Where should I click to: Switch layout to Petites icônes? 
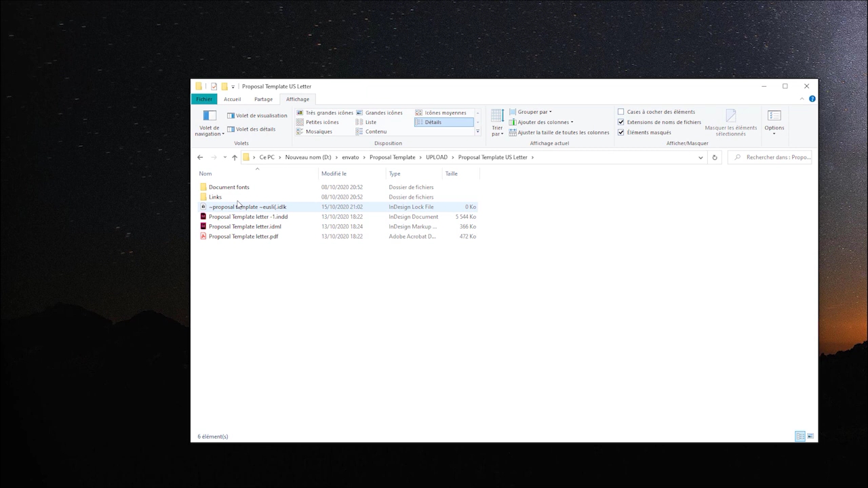click(317, 122)
